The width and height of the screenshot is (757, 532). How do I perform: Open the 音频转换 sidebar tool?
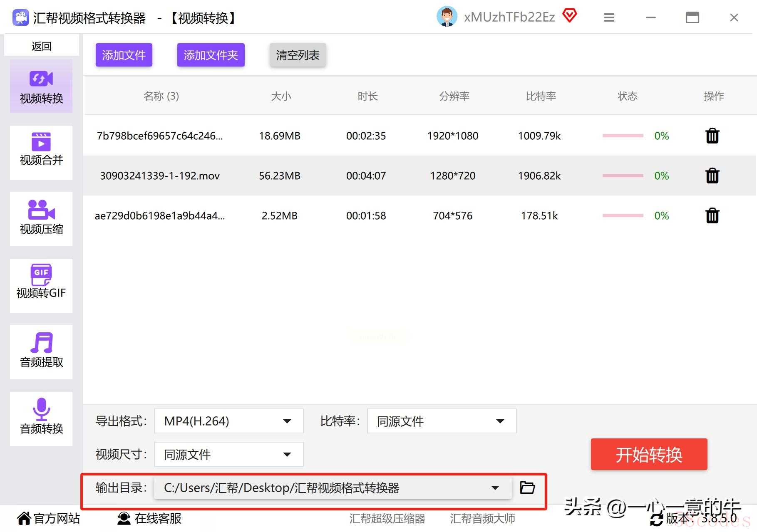41,419
